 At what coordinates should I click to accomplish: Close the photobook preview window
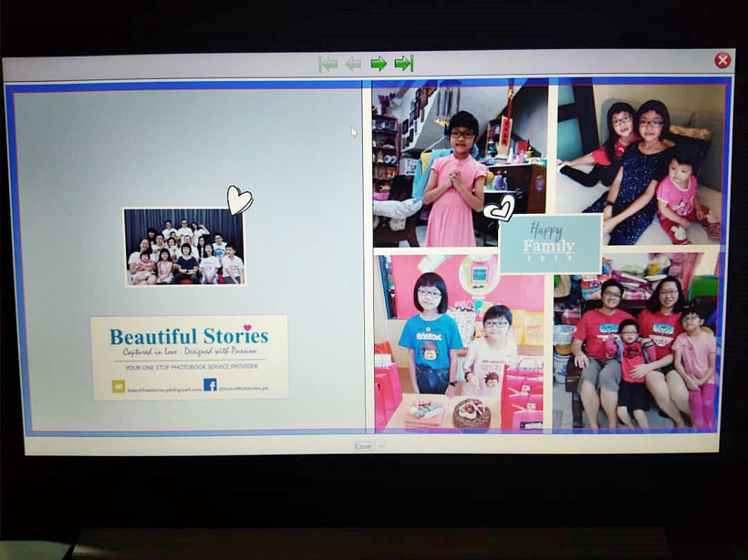point(722,60)
